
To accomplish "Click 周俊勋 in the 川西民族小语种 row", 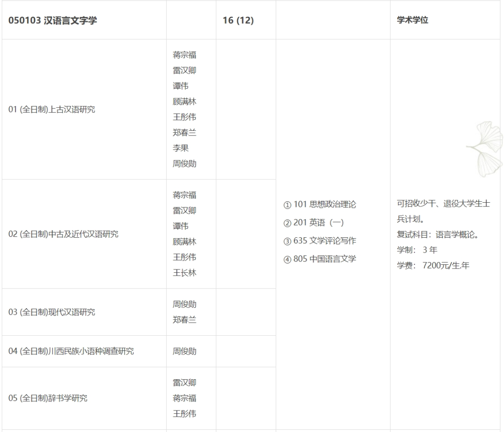I will tap(184, 351).
